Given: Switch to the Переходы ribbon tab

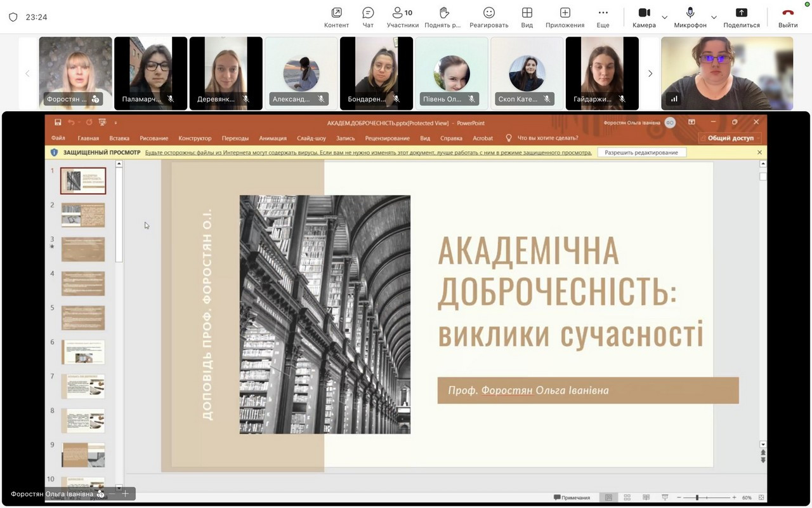Looking at the screenshot, I should tap(235, 138).
